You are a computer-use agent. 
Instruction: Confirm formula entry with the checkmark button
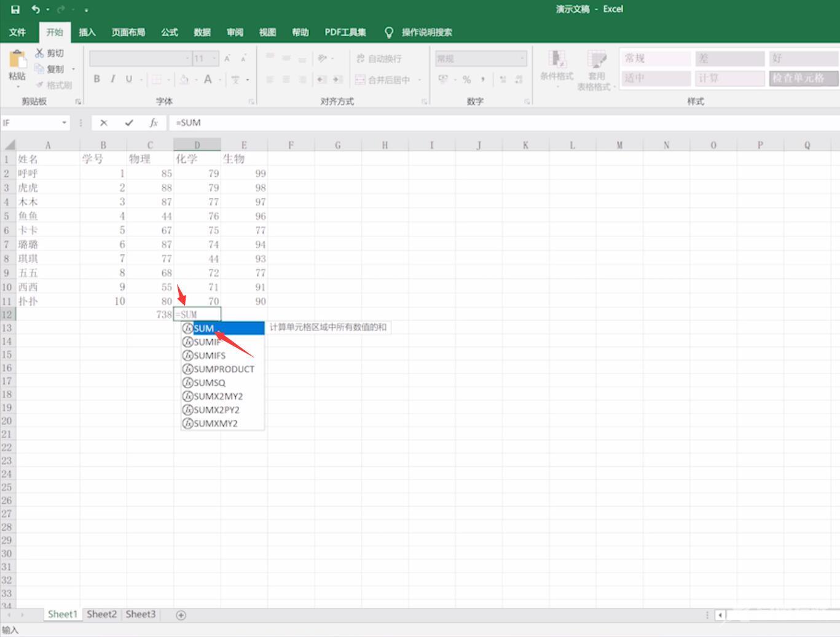128,123
